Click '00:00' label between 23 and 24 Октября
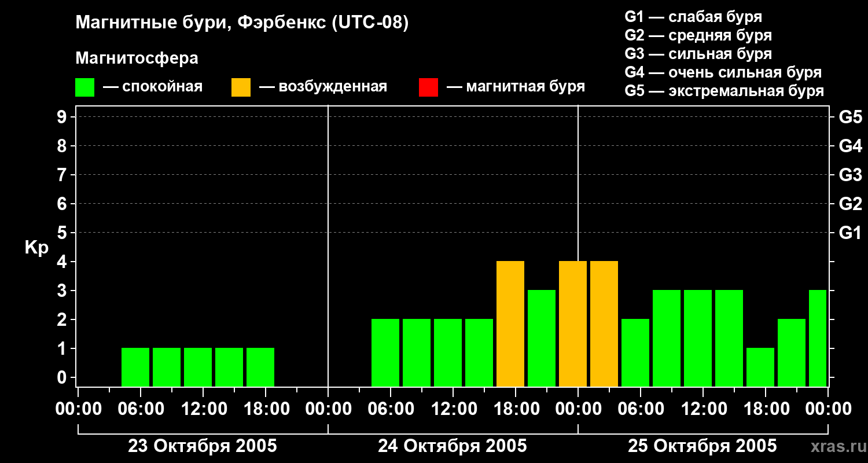 point(328,409)
